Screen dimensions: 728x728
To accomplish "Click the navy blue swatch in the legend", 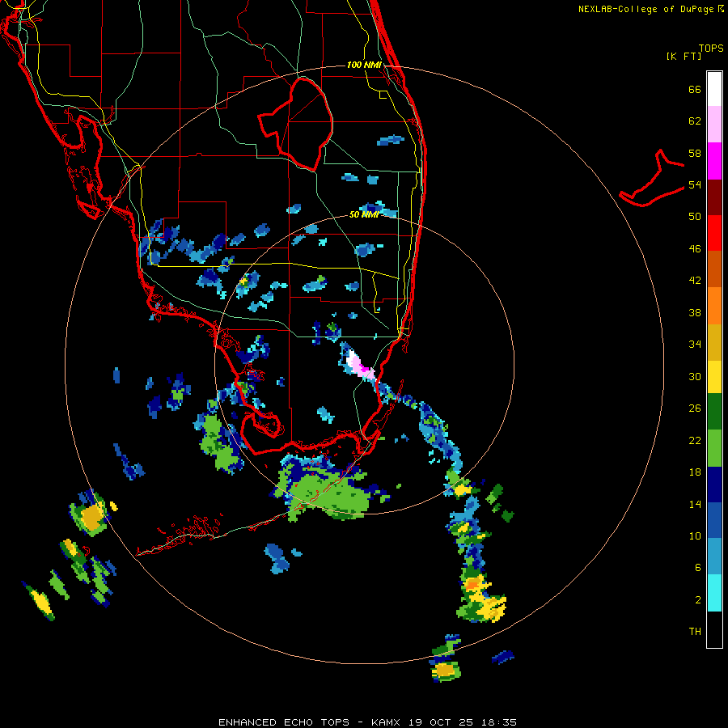I will (x=714, y=485).
